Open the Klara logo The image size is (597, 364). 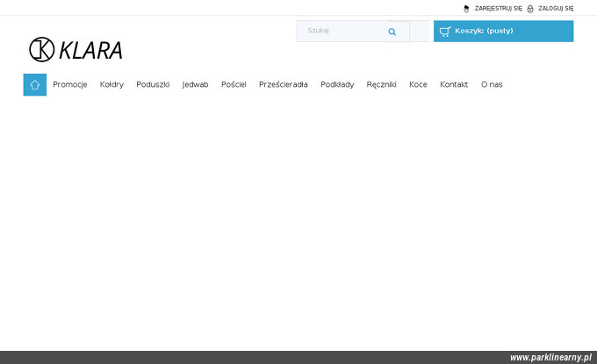click(x=76, y=49)
